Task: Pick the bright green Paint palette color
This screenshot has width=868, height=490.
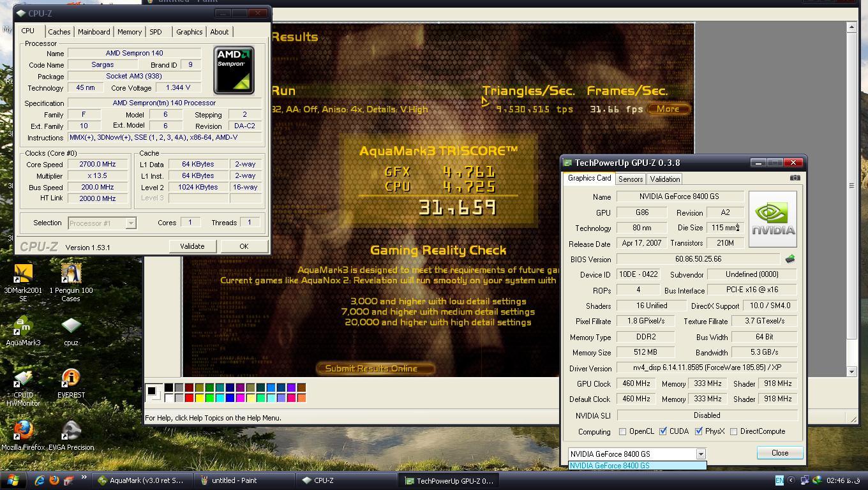Action: 209,398
